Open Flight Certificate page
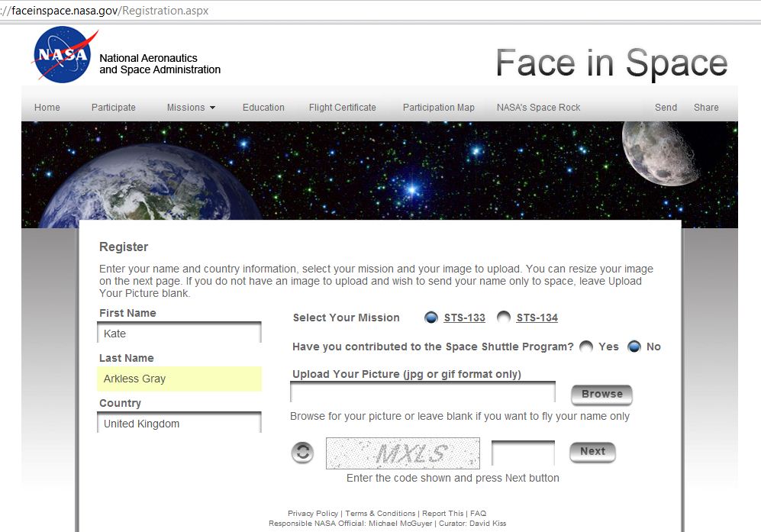Image resolution: width=761 pixels, height=532 pixels. pos(343,108)
